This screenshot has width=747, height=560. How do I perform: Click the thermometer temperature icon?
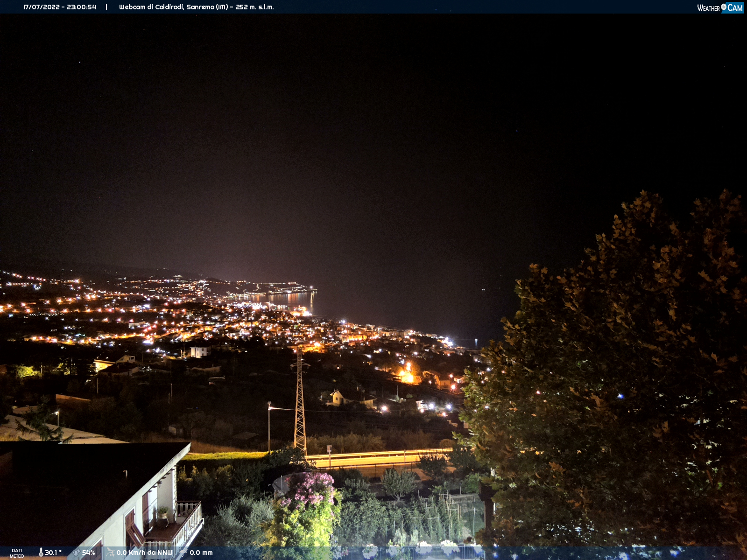(x=41, y=552)
